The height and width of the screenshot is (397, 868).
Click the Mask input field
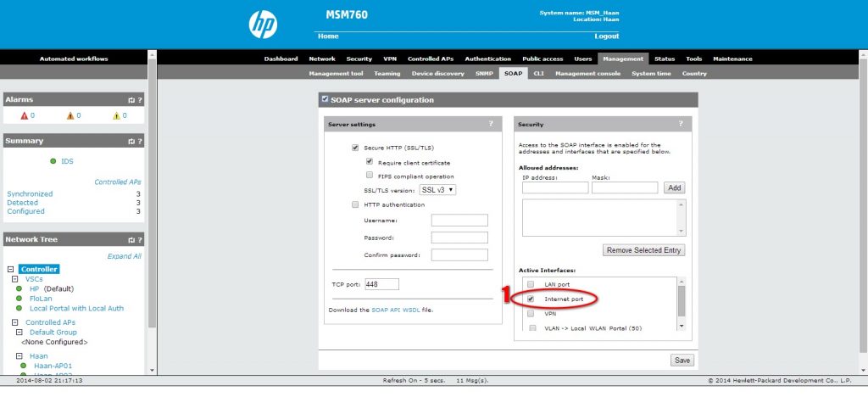(625, 187)
